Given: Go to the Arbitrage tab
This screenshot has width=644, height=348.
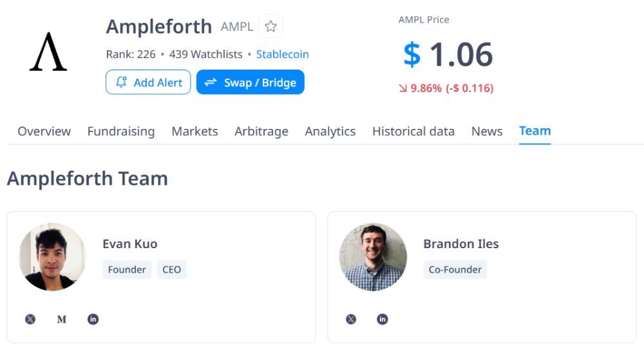Looking at the screenshot, I should (x=261, y=131).
